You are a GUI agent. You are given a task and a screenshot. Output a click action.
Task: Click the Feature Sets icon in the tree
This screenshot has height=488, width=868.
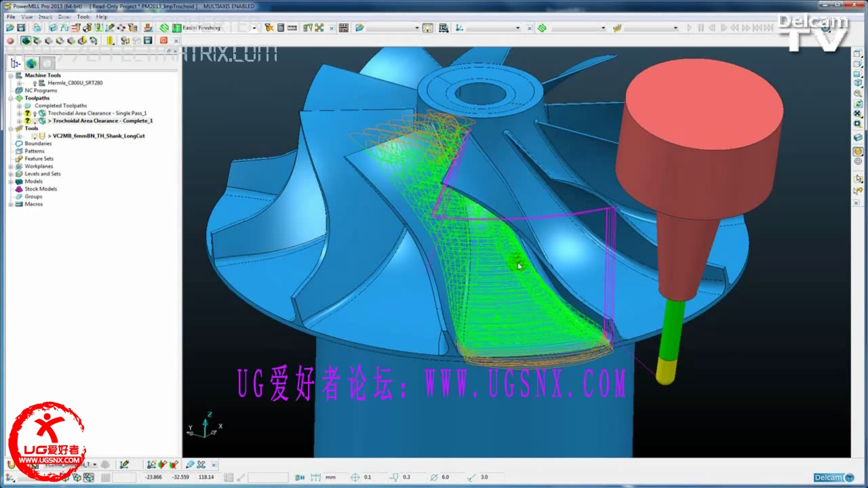click(19, 159)
